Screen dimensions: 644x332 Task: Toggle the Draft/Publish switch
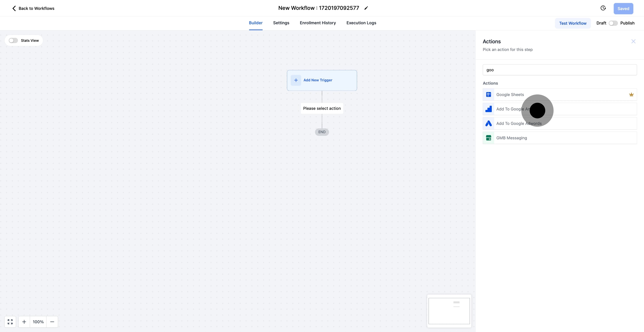coord(613,23)
